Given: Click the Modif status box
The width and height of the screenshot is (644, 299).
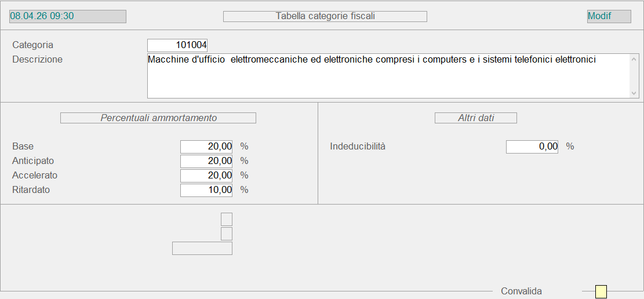Looking at the screenshot, I should (609, 16).
